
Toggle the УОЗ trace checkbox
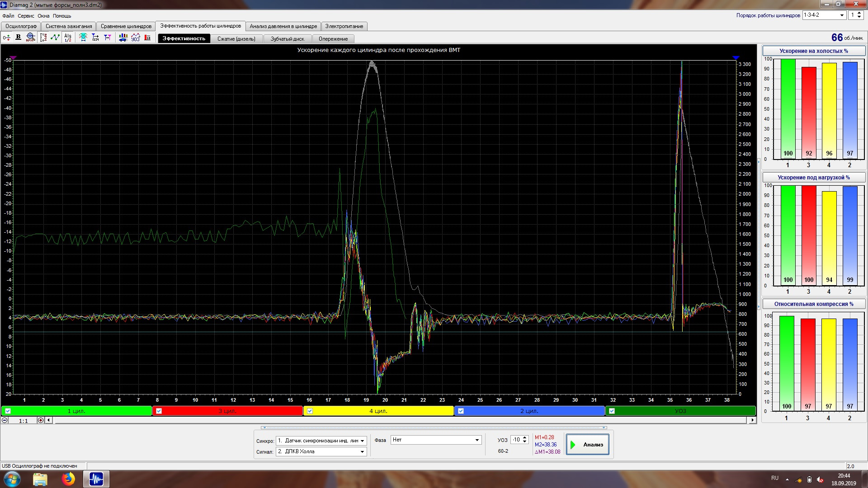pos(612,411)
